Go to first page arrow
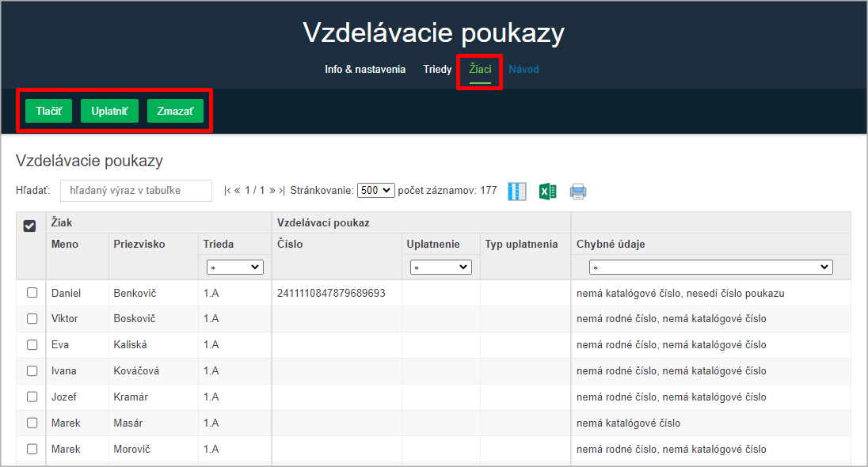Viewport: 868px width, 467px height. (x=227, y=191)
